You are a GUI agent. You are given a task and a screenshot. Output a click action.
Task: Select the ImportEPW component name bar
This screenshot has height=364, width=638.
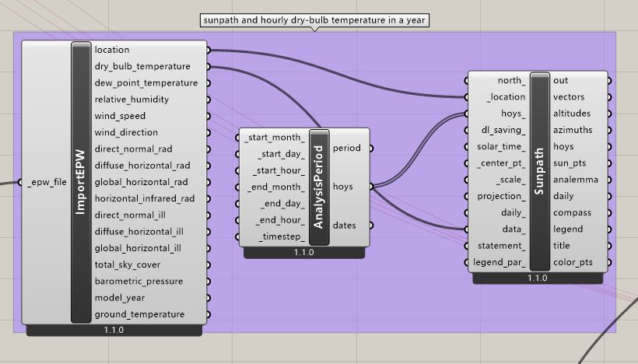pyautogui.click(x=81, y=182)
